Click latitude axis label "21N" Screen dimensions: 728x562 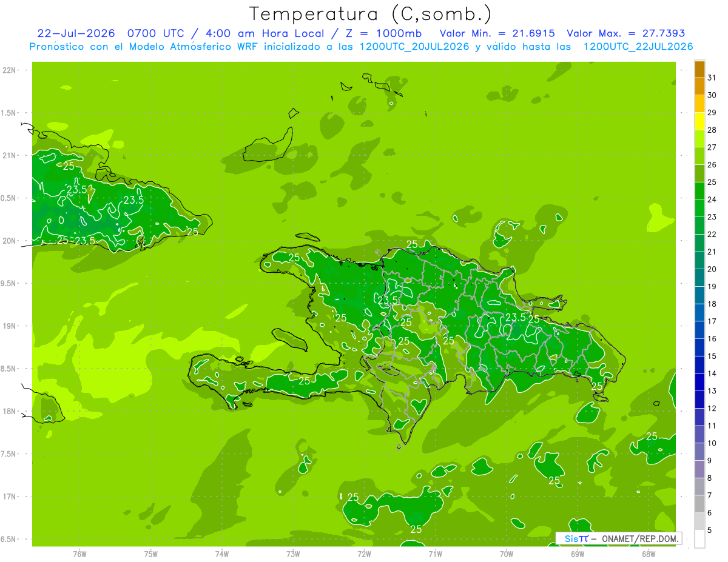tap(10, 155)
